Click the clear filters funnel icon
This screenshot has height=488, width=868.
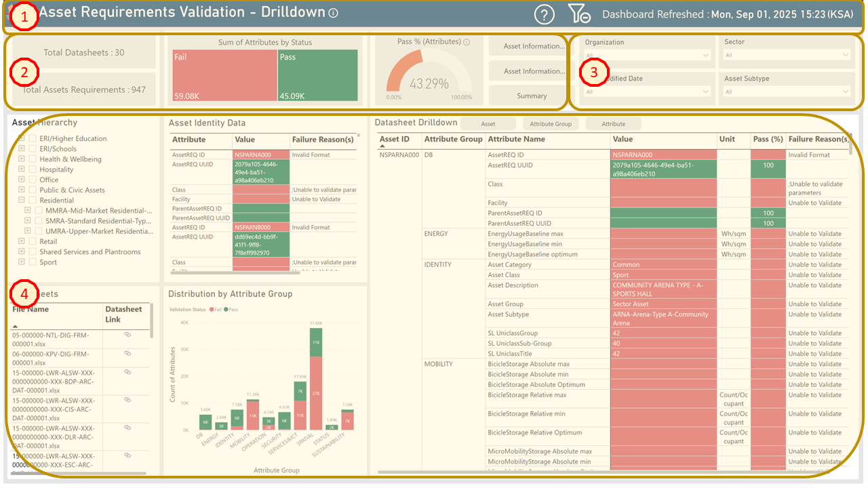click(578, 14)
